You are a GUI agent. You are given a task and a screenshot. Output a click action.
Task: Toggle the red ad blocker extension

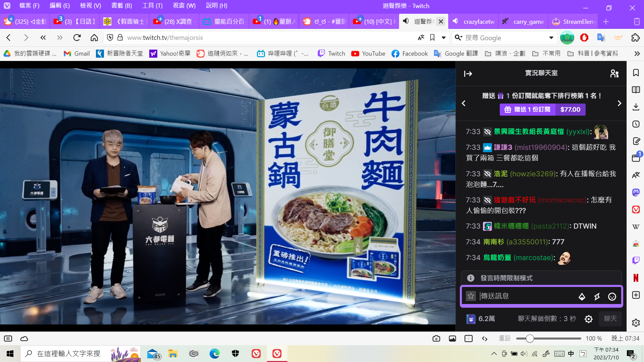[x=584, y=38]
